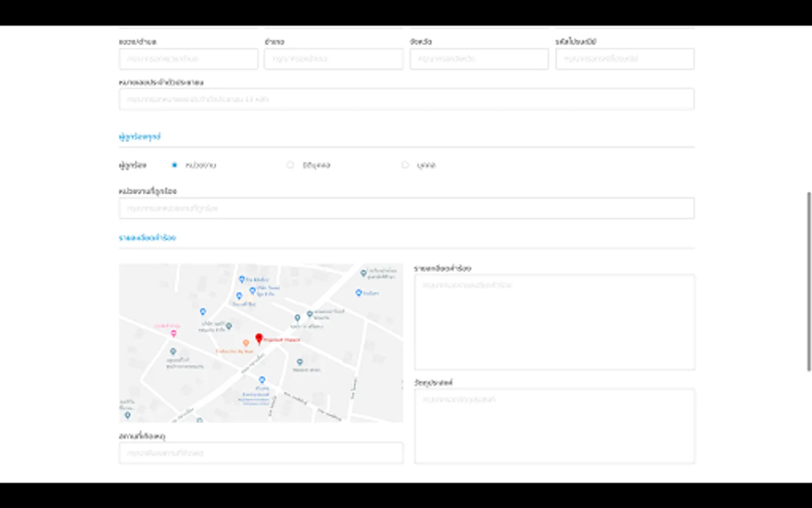Focus the จังหวัด (province) input field
This screenshot has height=508, width=812.
(479, 59)
